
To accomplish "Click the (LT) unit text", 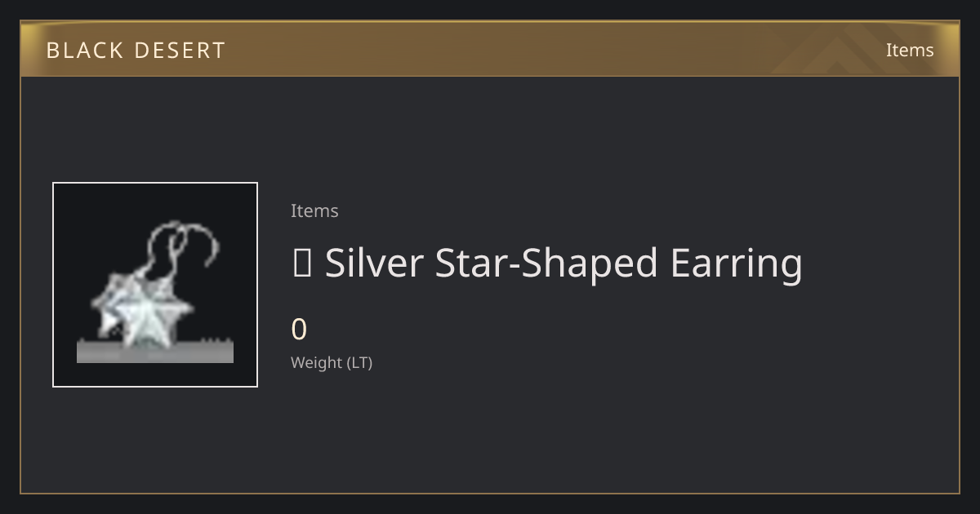I will coord(360,362).
